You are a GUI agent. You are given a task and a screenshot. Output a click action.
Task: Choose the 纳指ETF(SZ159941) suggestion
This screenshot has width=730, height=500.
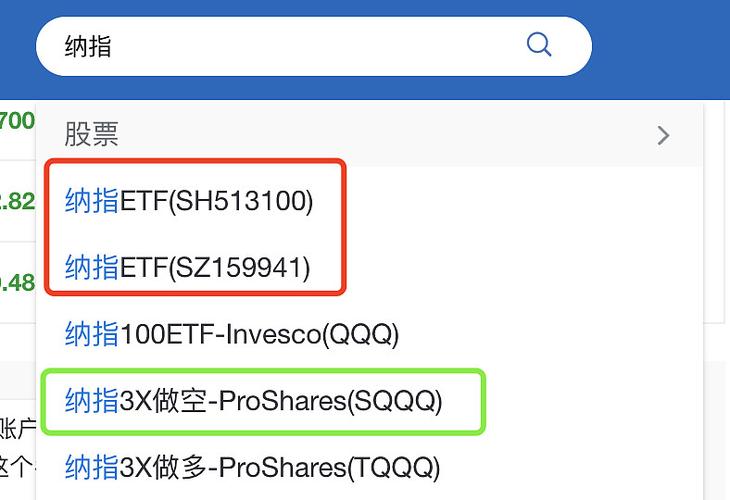(188, 267)
